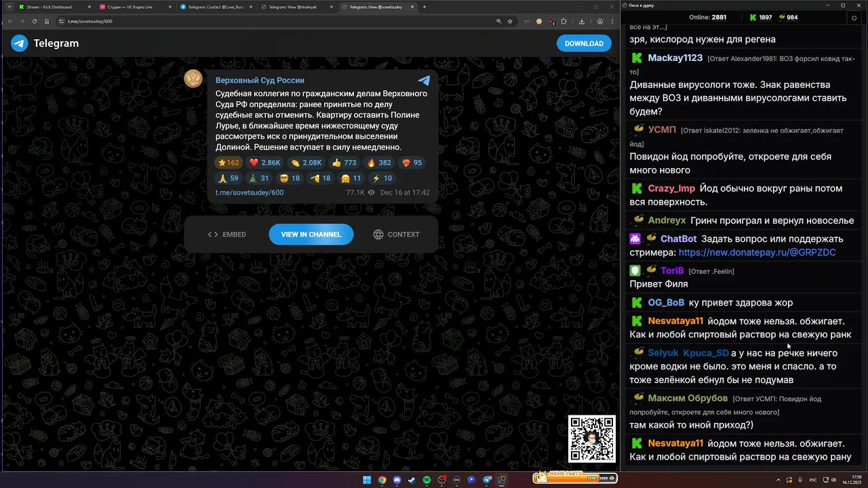Click the Telegram logo in page header
Image resolution: width=868 pixels, height=488 pixels.
pos(45,43)
